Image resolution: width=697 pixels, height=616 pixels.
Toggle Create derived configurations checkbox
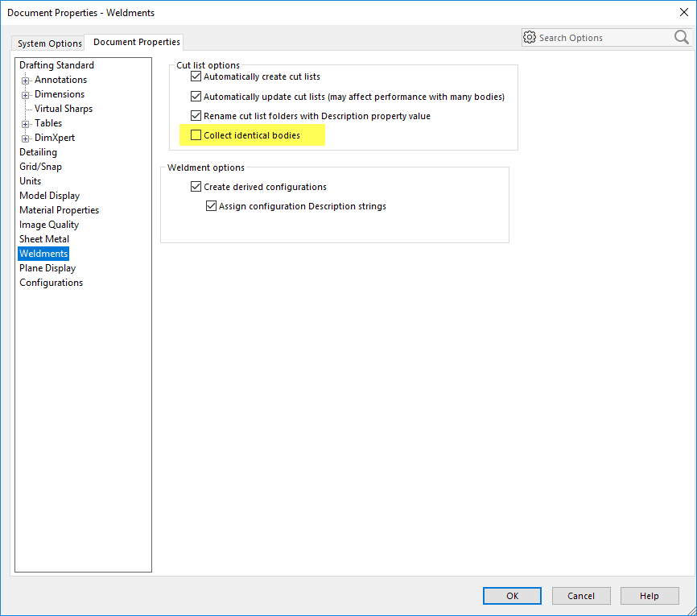tap(196, 187)
